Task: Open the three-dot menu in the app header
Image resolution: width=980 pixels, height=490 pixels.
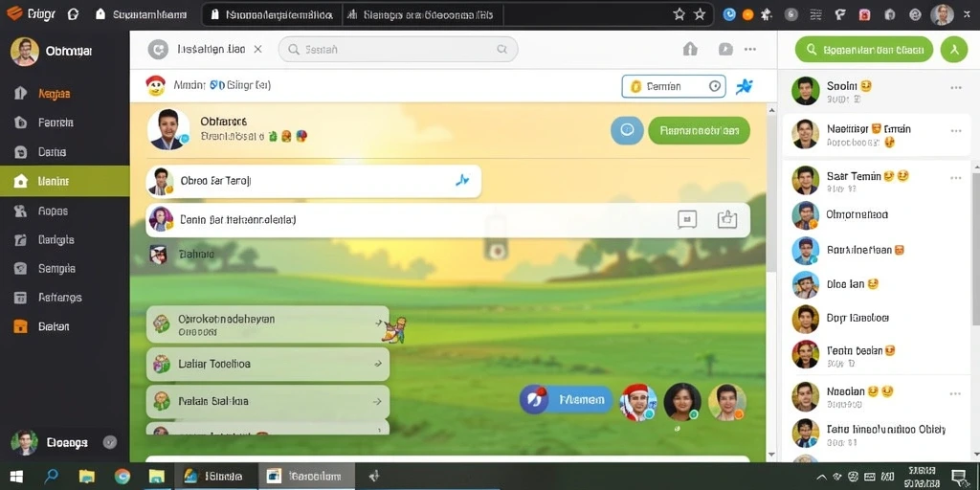Action: [750, 49]
